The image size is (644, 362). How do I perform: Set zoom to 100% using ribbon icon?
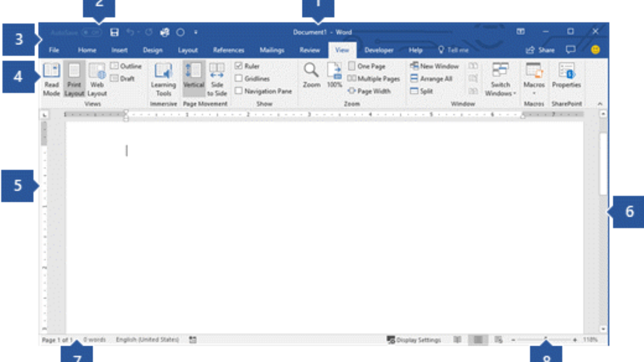[x=334, y=75]
